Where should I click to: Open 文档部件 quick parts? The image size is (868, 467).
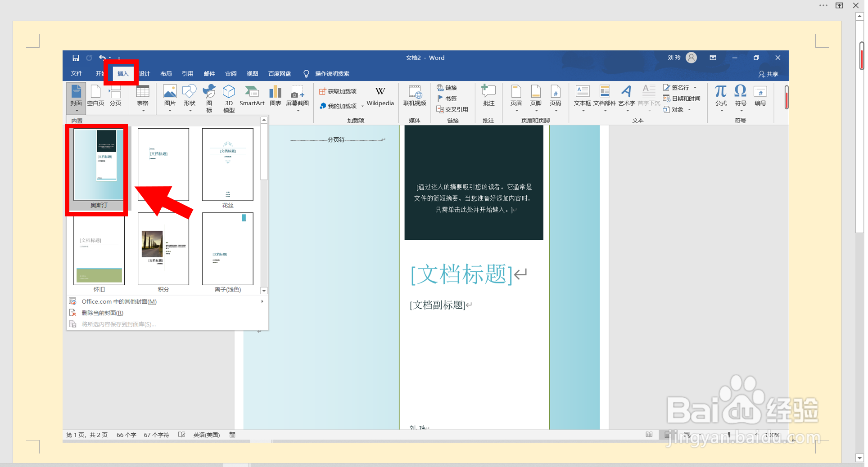point(604,98)
